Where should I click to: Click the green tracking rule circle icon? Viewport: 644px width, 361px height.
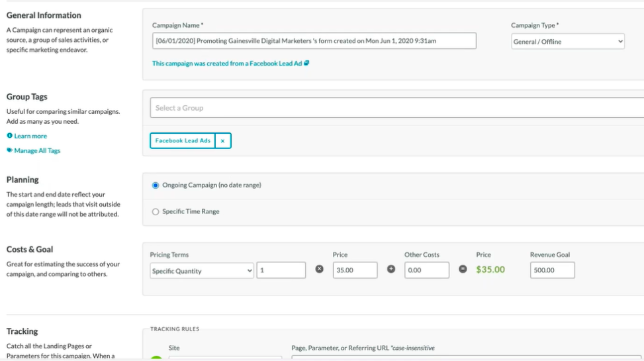click(156, 358)
